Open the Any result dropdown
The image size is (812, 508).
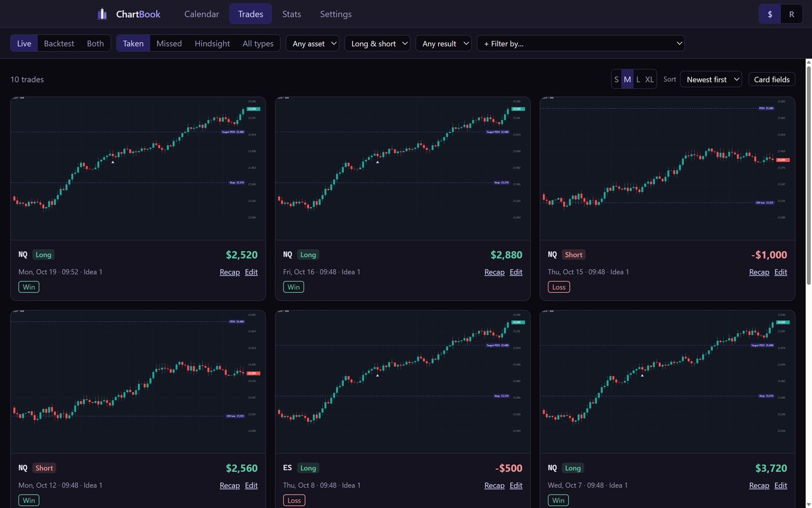444,44
